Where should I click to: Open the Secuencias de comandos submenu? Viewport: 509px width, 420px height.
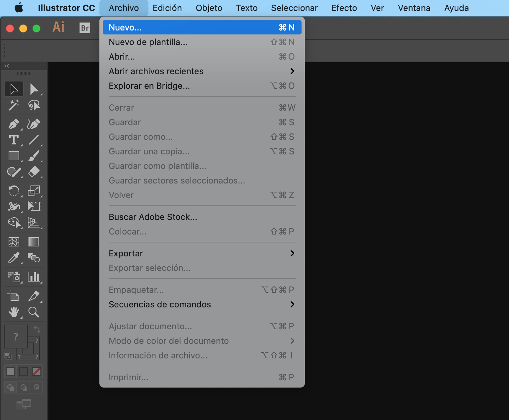[202, 304]
